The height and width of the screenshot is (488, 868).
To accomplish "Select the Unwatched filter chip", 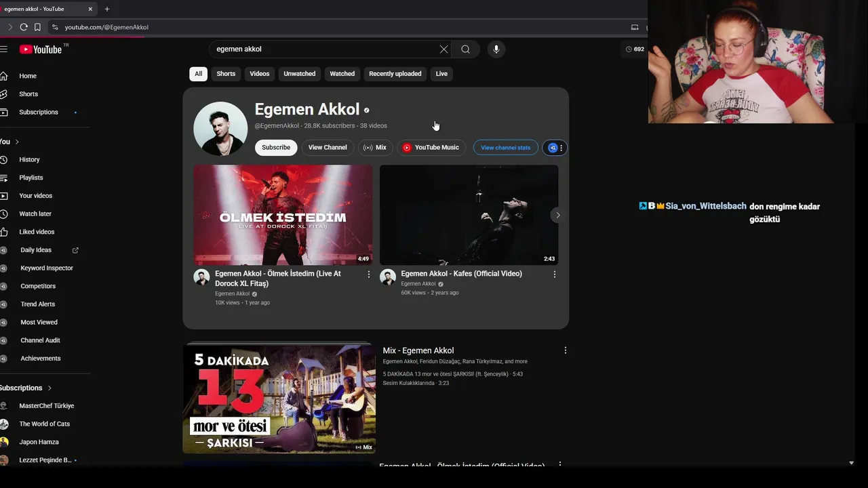I will (x=299, y=74).
